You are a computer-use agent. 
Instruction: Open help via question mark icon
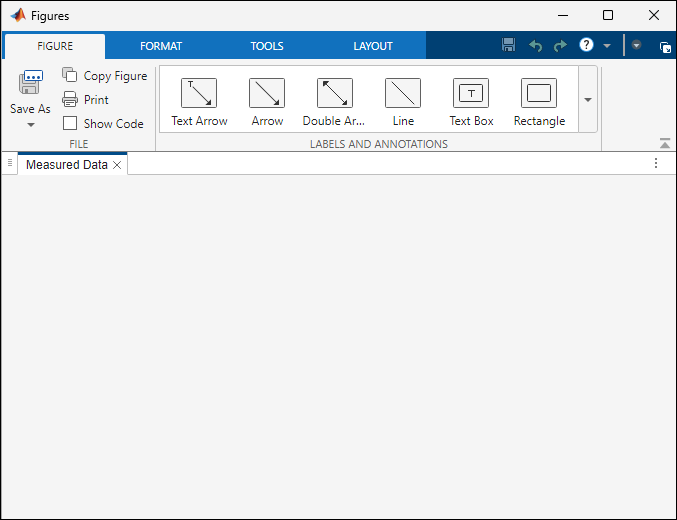point(586,44)
